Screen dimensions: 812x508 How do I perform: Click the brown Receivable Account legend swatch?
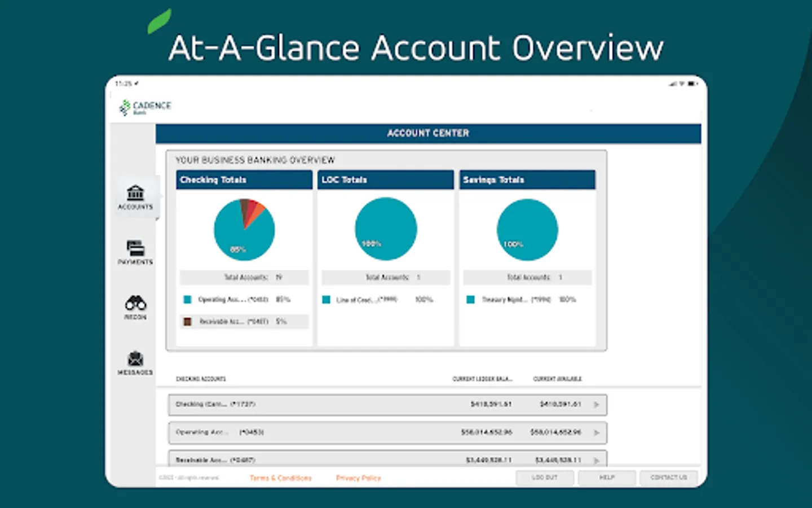188,322
